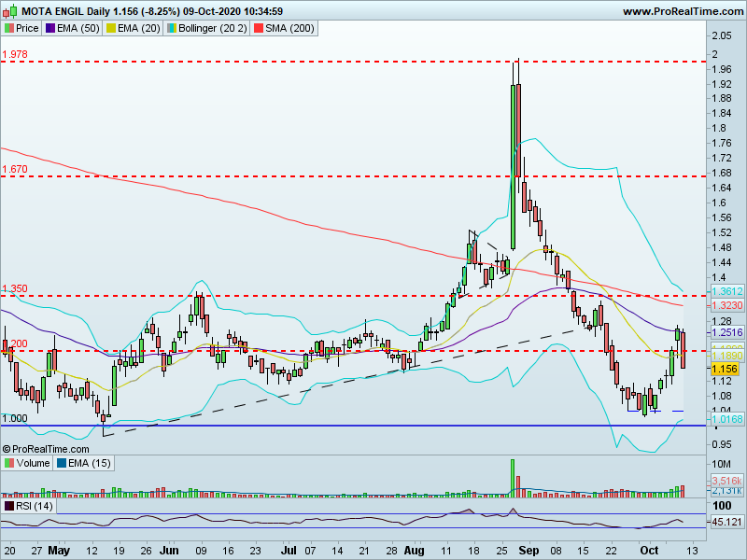Click the RSI value tag 45.121
Image resolution: width=747 pixels, height=560 pixels.
tap(727, 523)
